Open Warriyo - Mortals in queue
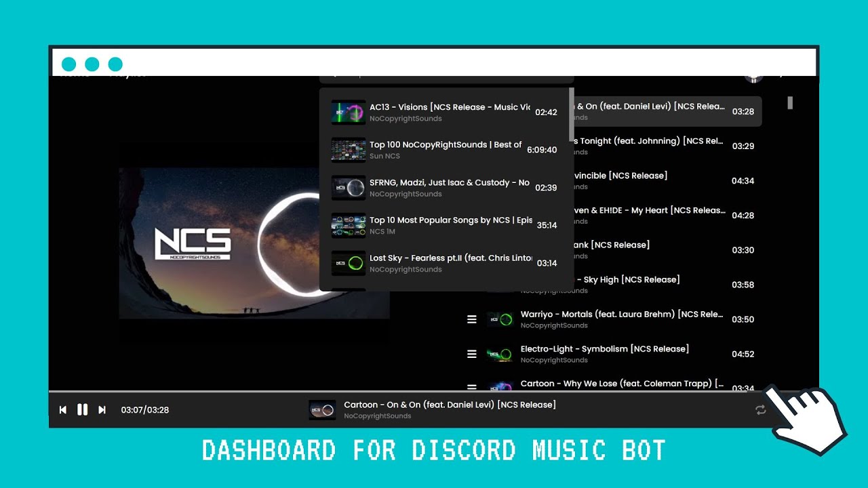Image resolution: width=868 pixels, height=488 pixels. pyautogui.click(x=612, y=319)
